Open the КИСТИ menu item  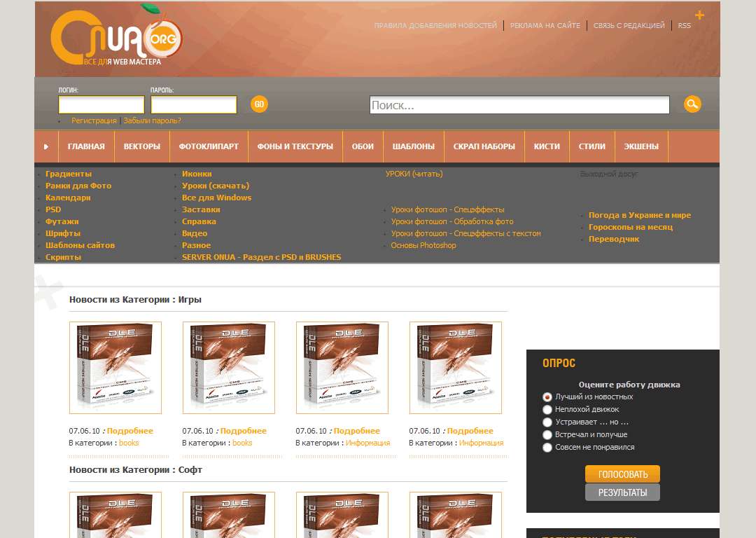coord(547,146)
